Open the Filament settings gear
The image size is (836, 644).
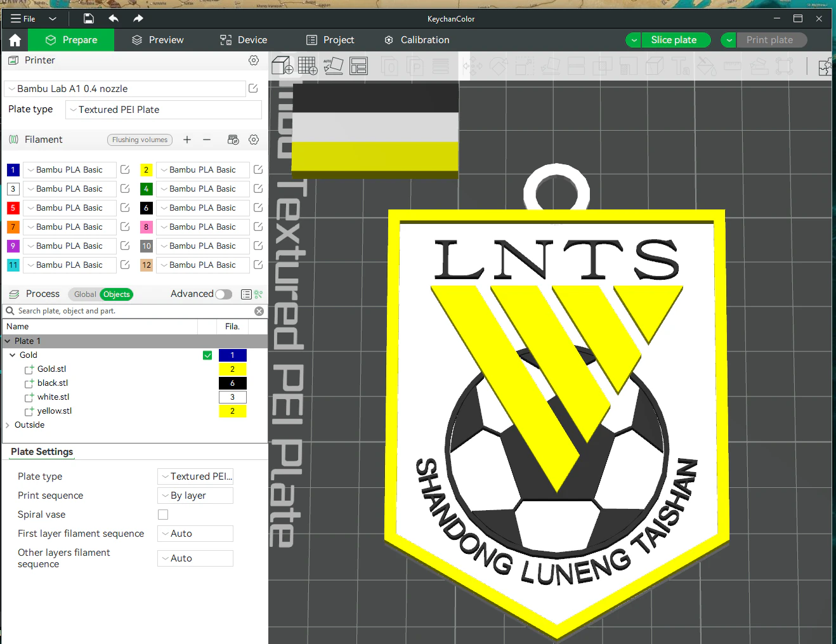(254, 140)
